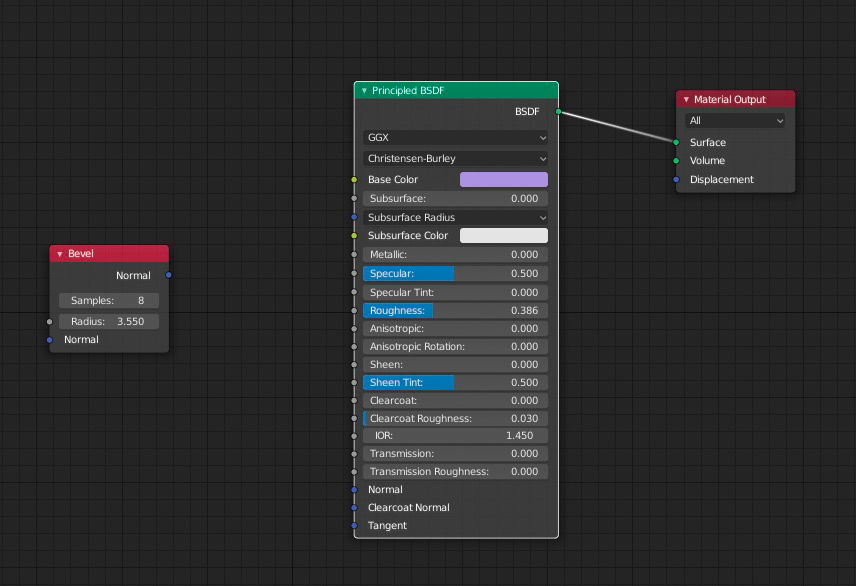Click the Radius input socket on the Bevel node
The width and height of the screenshot is (856, 586).
pyautogui.click(x=49, y=321)
